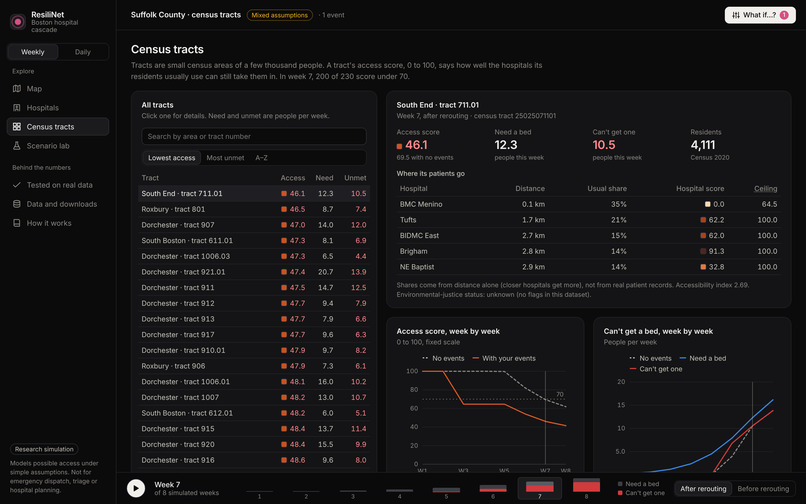Open Data and downloads database icon
806x504 pixels.
point(16,204)
